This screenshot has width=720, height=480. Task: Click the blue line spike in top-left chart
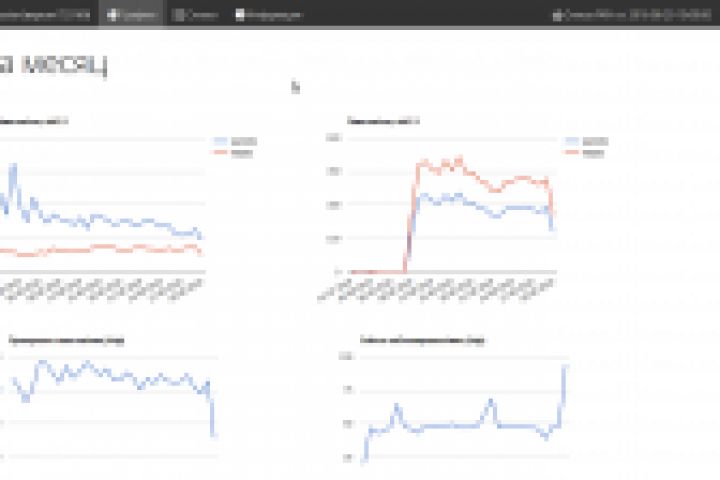tap(14, 168)
